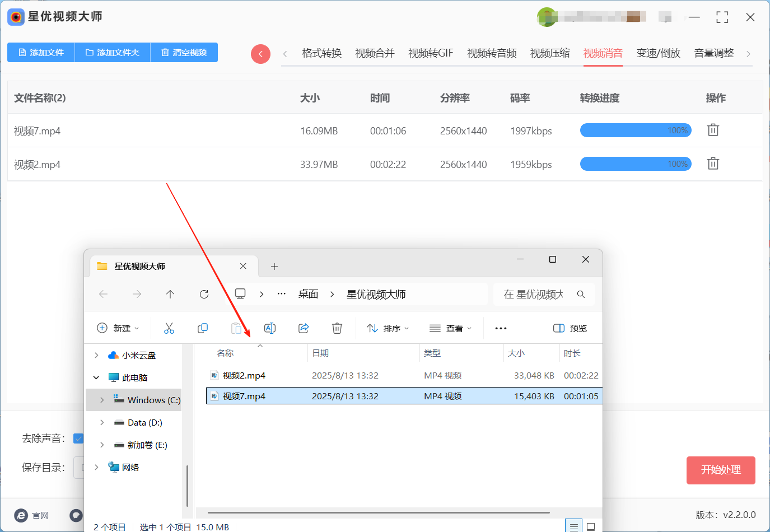The width and height of the screenshot is (770, 532).
Task: Click the rename icon in Explorer toolbar
Action: [x=270, y=328]
